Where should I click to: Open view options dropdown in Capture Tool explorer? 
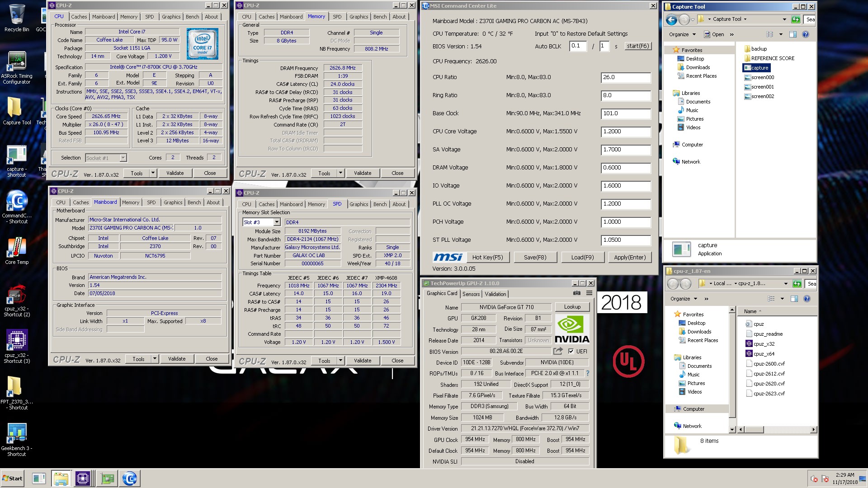tap(781, 34)
